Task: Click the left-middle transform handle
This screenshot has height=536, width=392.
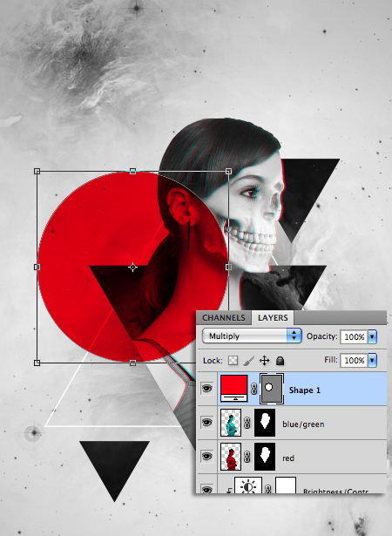Action: pos(37,267)
